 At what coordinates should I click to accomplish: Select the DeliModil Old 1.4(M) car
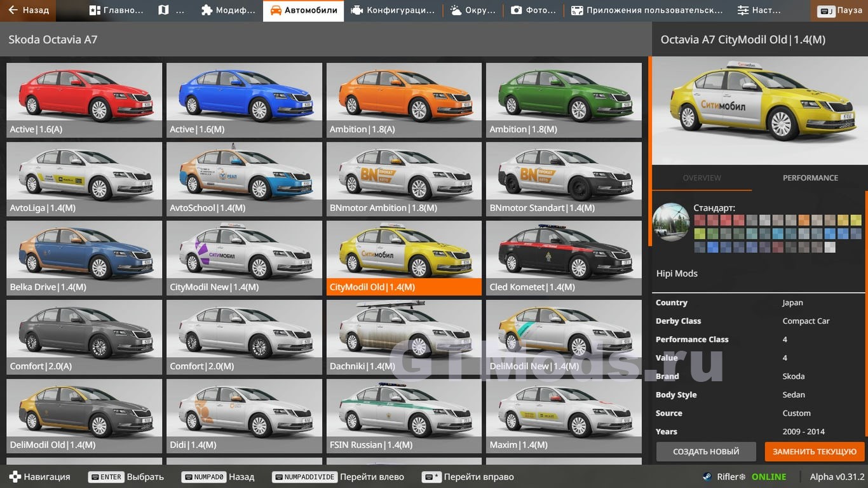(84, 416)
